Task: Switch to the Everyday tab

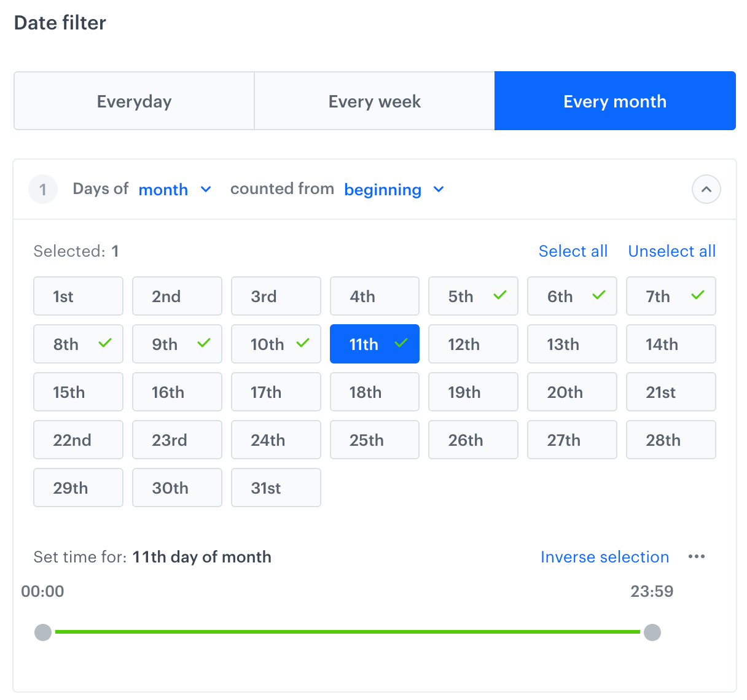Action: (133, 101)
